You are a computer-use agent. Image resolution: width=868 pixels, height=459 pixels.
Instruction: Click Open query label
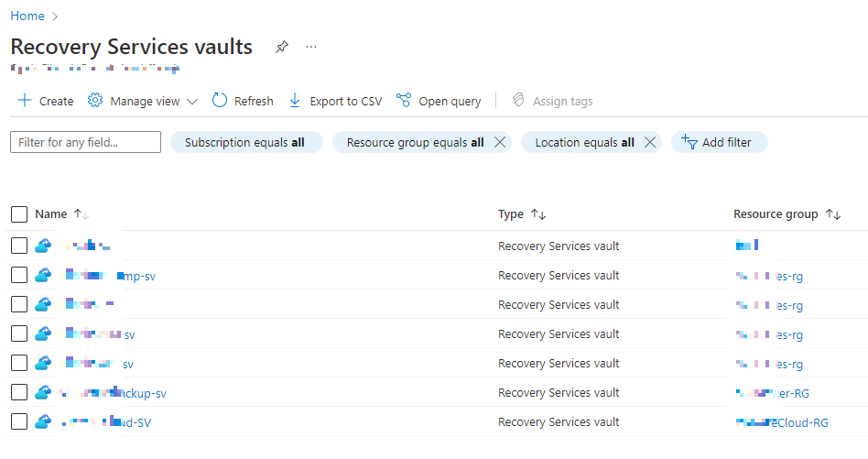pos(450,102)
